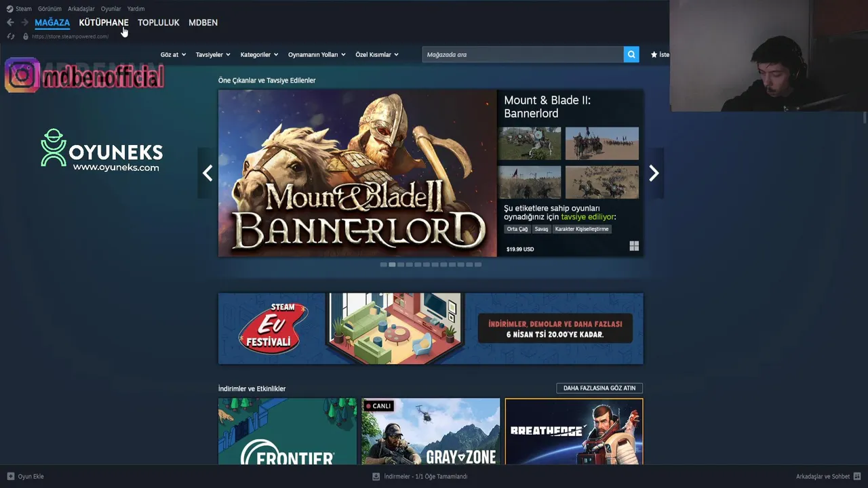The image size is (868, 488).
Task: Show the previous featured carousel game
Action: coord(208,174)
